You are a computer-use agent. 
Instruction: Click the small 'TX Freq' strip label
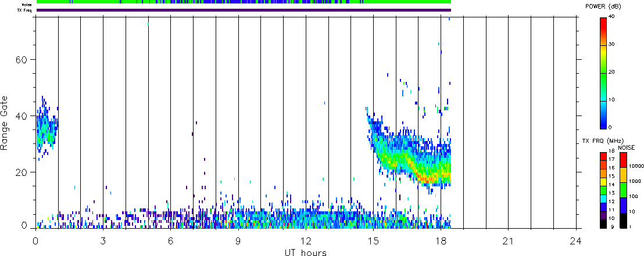pos(25,10)
